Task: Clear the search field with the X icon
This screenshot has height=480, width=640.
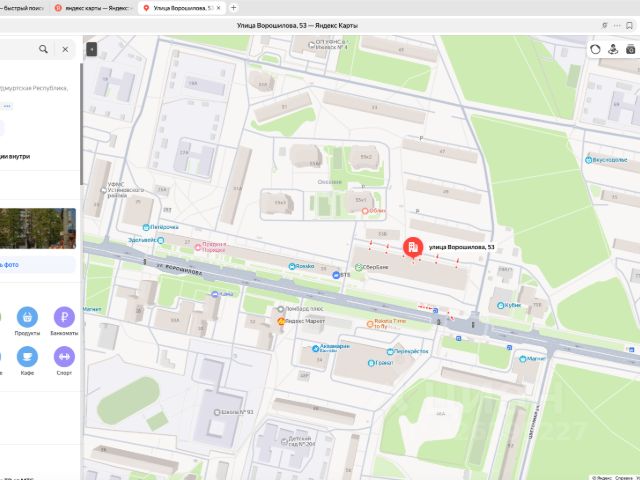Action: (x=65, y=49)
